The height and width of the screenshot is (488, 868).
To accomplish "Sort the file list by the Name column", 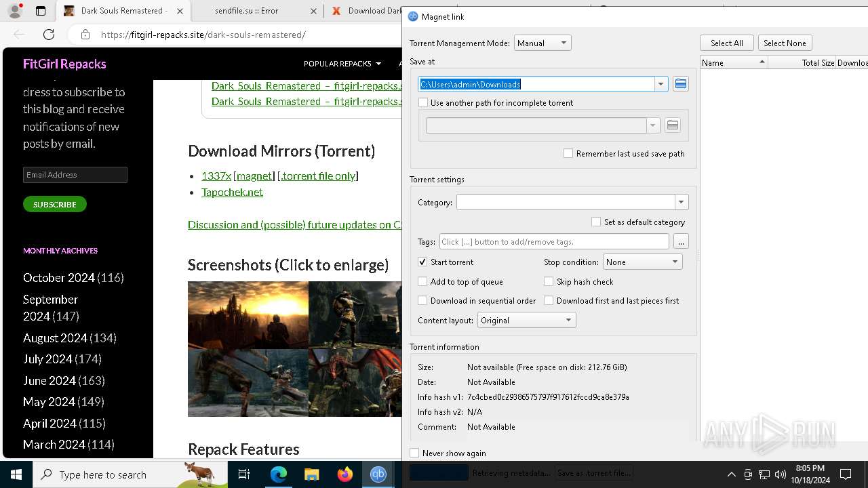I will click(x=734, y=62).
